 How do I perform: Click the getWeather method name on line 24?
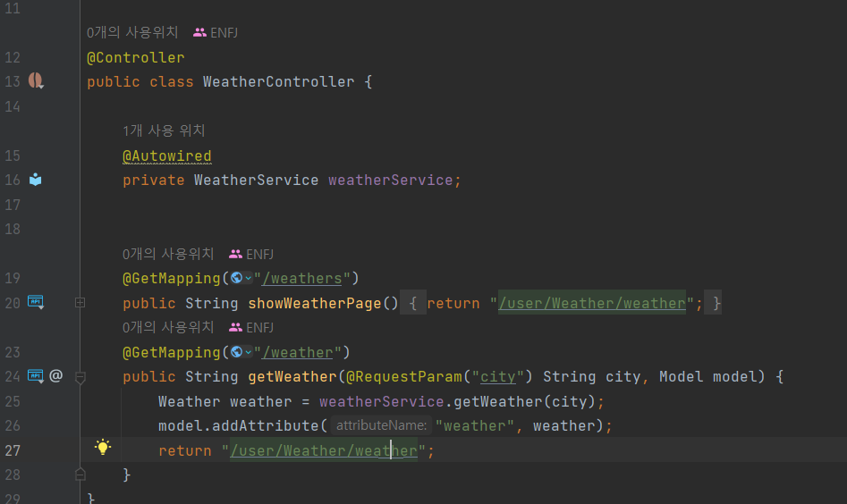[x=292, y=376]
